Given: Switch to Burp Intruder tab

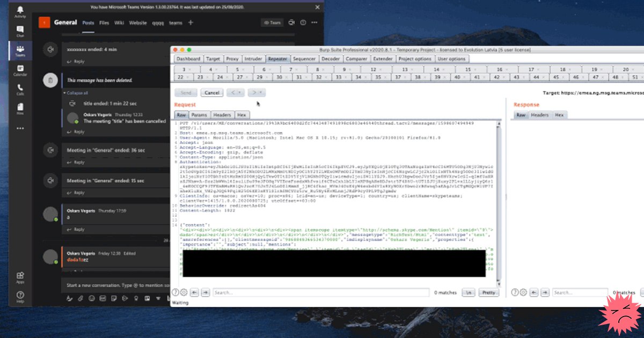Looking at the screenshot, I should pos(253,58).
